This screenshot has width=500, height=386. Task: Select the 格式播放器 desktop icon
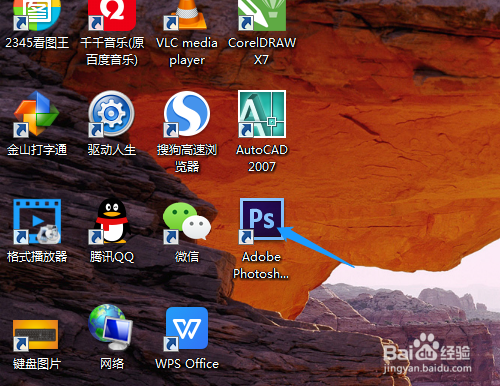tap(37, 221)
